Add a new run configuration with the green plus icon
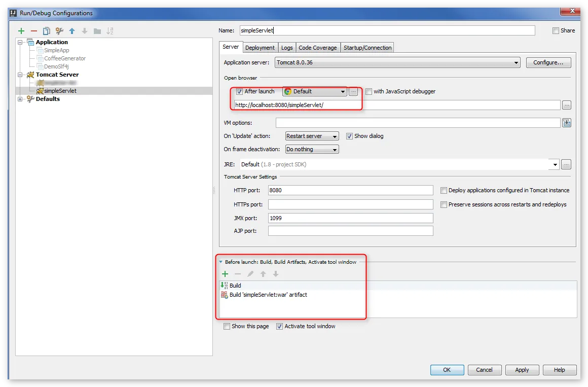Viewport: 588px width, 387px height. (x=21, y=31)
